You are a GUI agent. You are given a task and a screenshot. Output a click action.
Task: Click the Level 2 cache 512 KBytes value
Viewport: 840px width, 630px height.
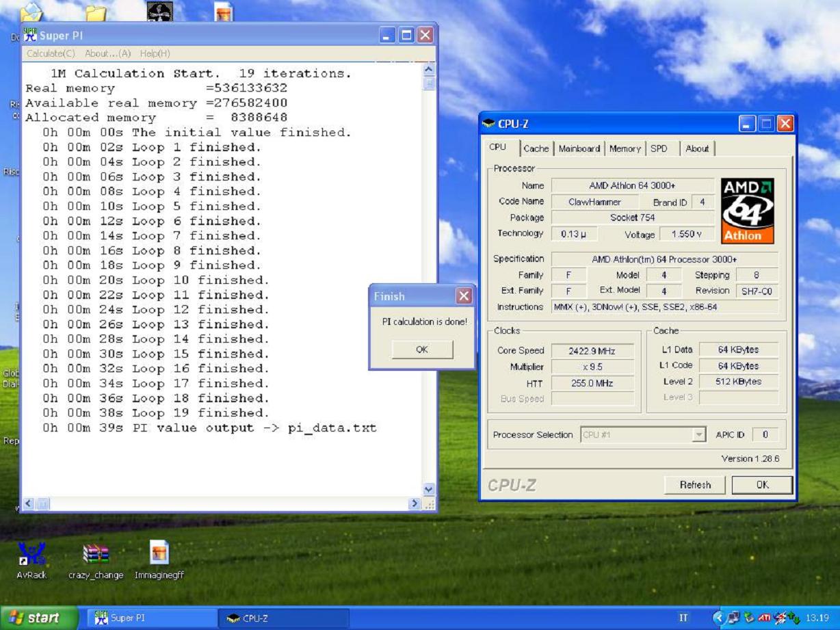coord(738,382)
